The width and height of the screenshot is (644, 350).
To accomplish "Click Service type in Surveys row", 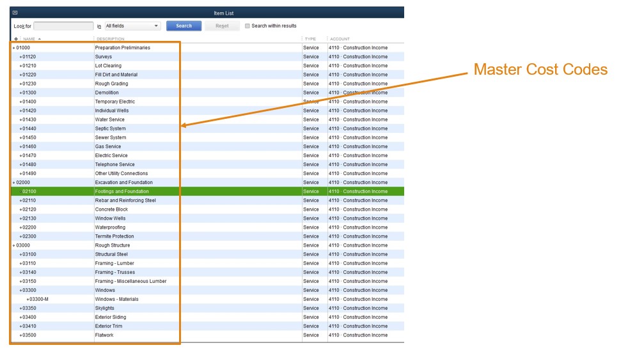I will 311,57.
